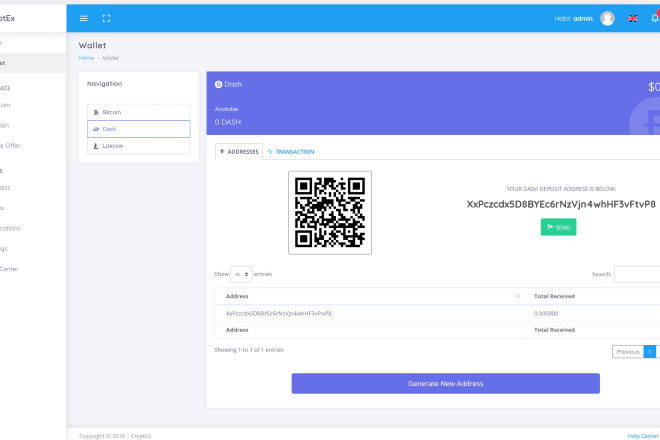
Task: Toggle the hamburger sidebar menu
Action: (84, 19)
